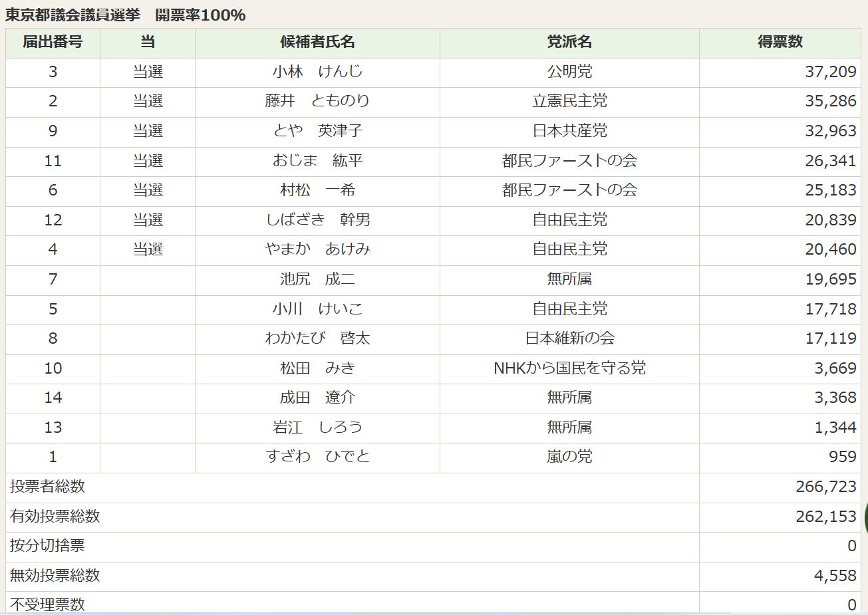Click the 得票数 column header

pos(780,43)
